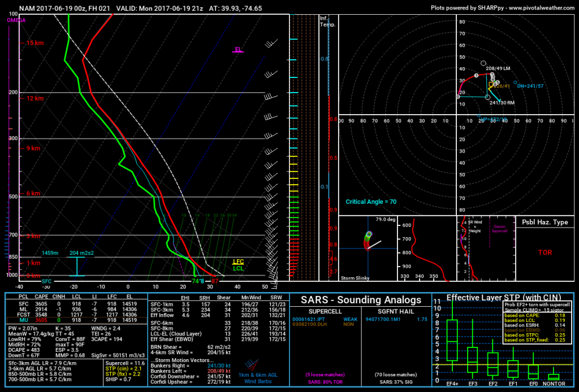The height and width of the screenshot is (392, 579).
Task: Click the red TOR hazard type label
Action: point(545,252)
